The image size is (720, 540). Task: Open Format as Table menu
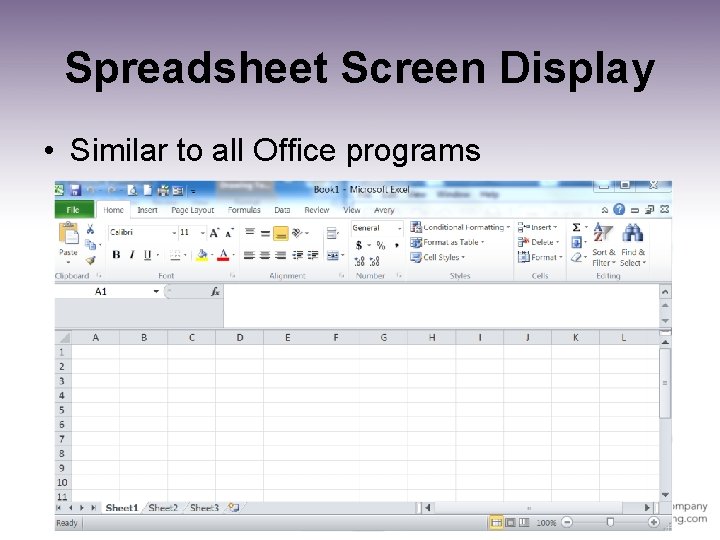click(x=447, y=242)
